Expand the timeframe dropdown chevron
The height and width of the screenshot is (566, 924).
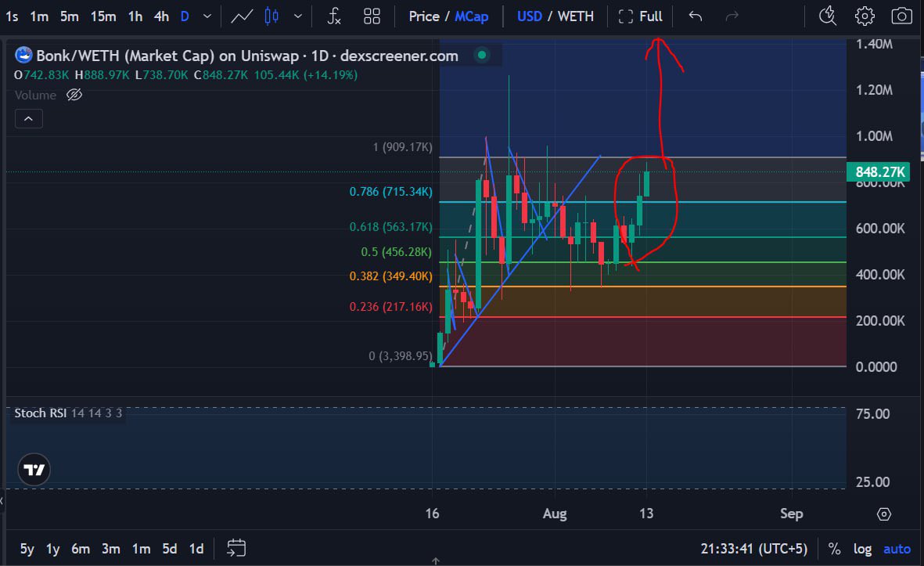point(207,16)
